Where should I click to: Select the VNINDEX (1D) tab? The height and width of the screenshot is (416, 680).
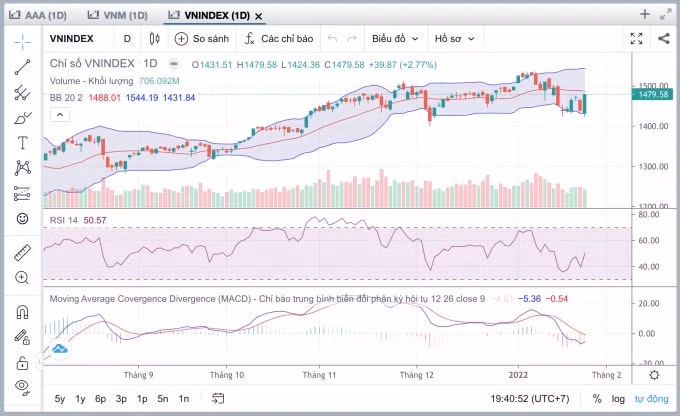click(x=211, y=16)
